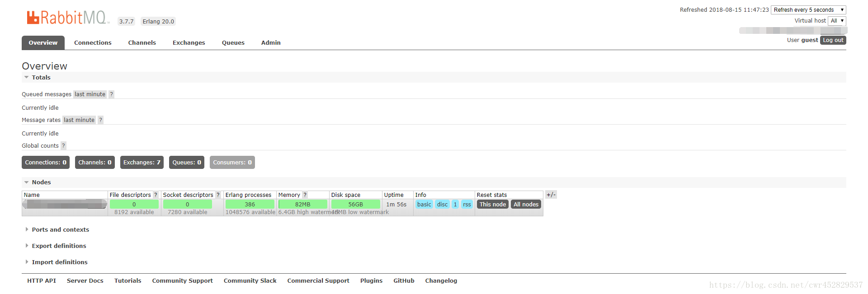The height and width of the screenshot is (294, 868).
Task: Open help for Global counts
Action: click(63, 146)
